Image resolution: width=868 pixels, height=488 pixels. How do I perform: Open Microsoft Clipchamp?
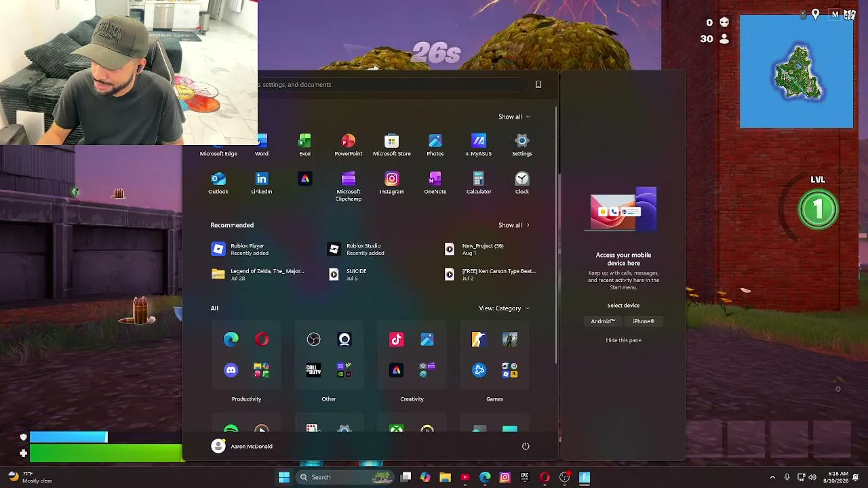[348, 186]
